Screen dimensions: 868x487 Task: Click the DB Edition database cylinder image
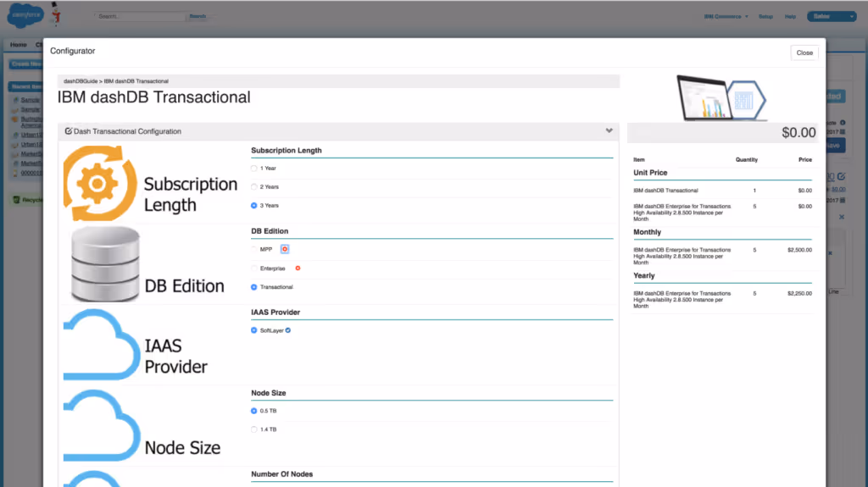coord(105,264)
